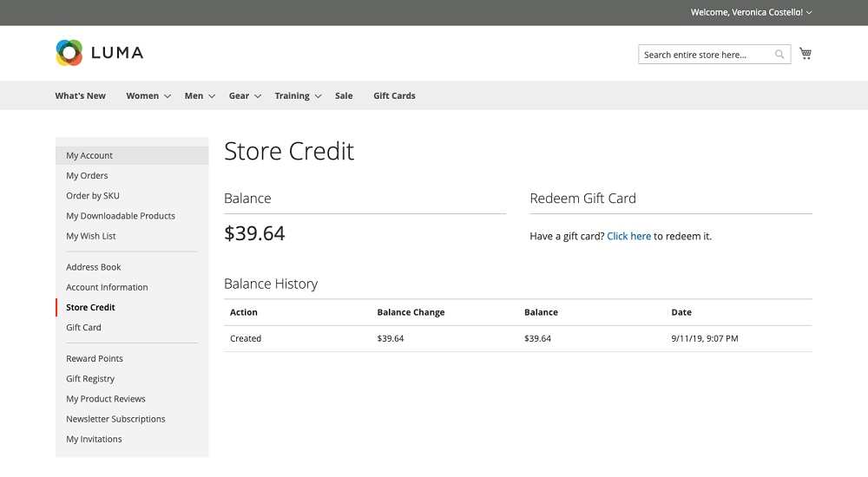Go to What's New menu item
868x477 pixels.
80,96
